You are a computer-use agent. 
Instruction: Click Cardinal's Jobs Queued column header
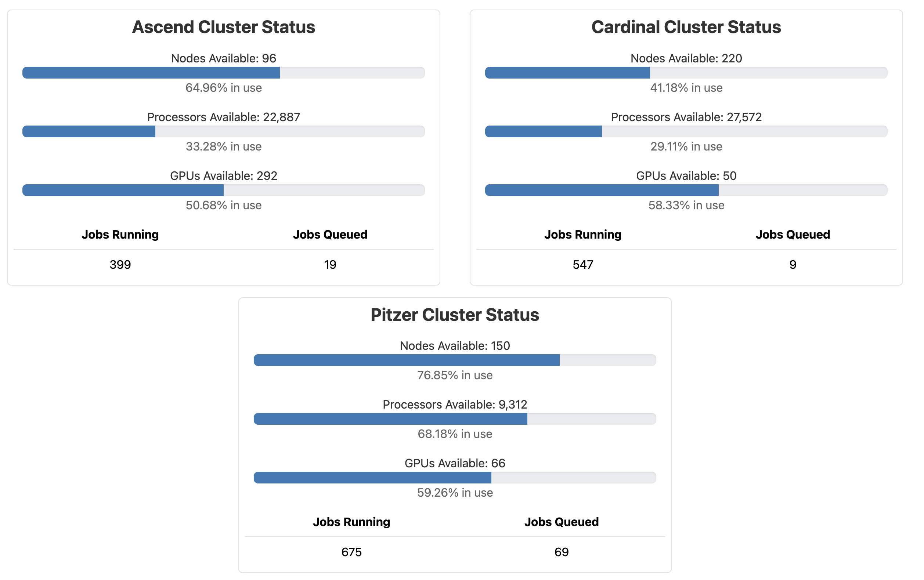(x=793, y=234)
